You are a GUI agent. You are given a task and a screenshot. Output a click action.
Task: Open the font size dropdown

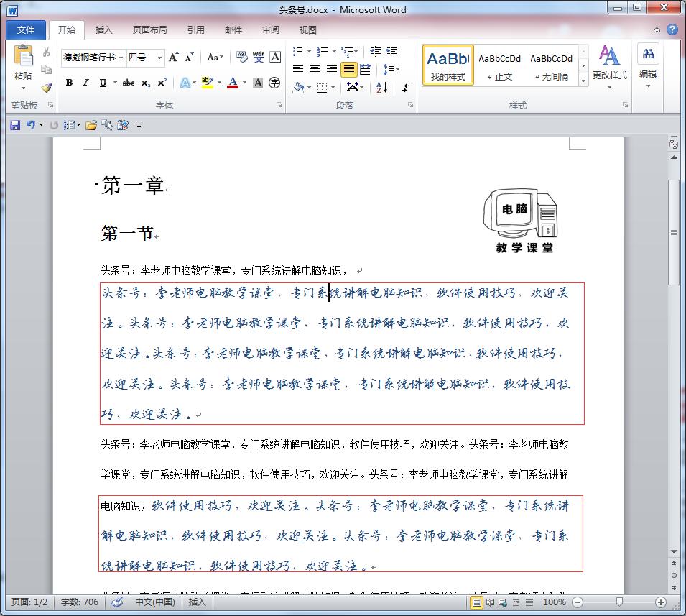pos(159,56)
